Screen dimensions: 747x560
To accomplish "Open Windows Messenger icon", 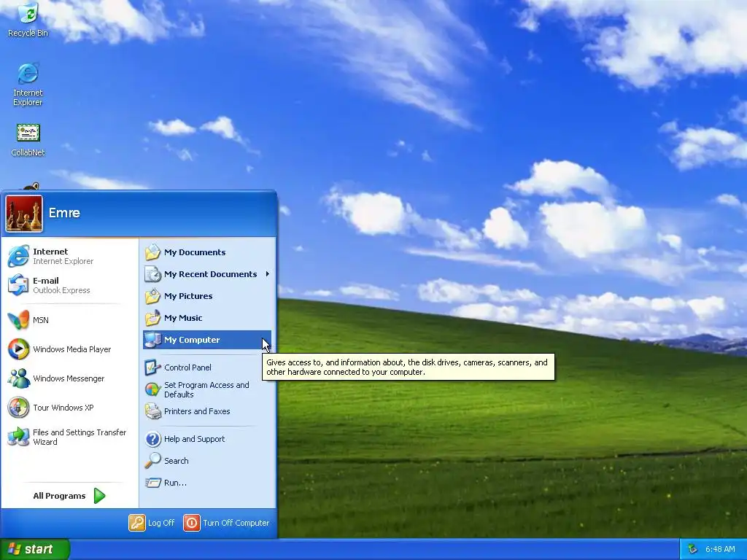I will (x=18, y=378).
